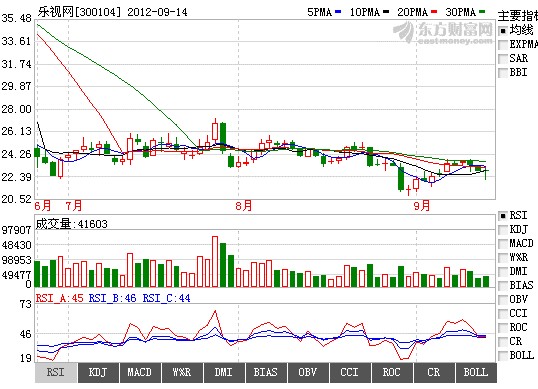Click the black 10PMA legend swatch
This screenshot has height=389, width=538.
(386, 12)
